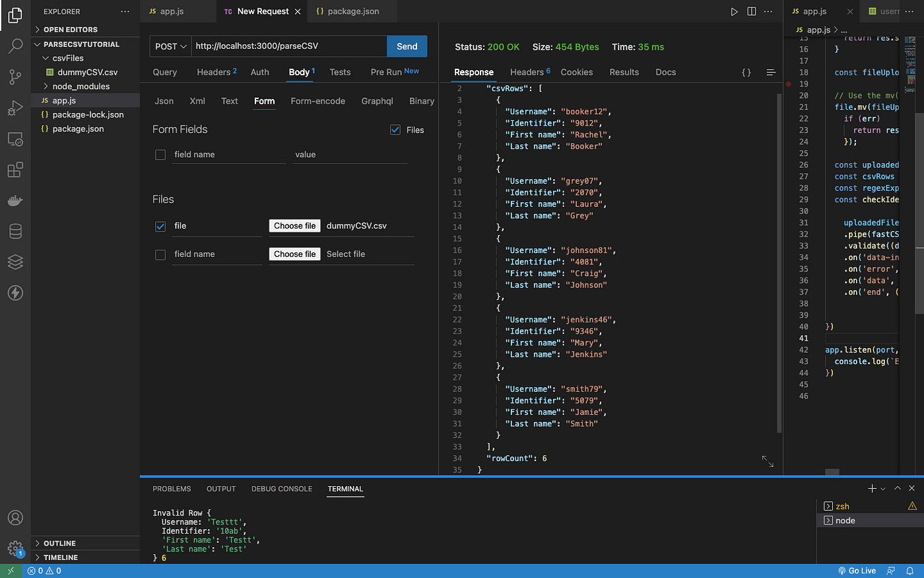Click the Send button

click(407, 46)
